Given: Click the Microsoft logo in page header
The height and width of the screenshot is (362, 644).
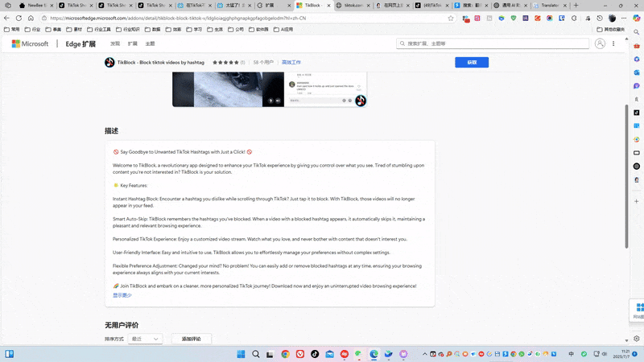Looking at the screenshot, I should coord(30,43).
